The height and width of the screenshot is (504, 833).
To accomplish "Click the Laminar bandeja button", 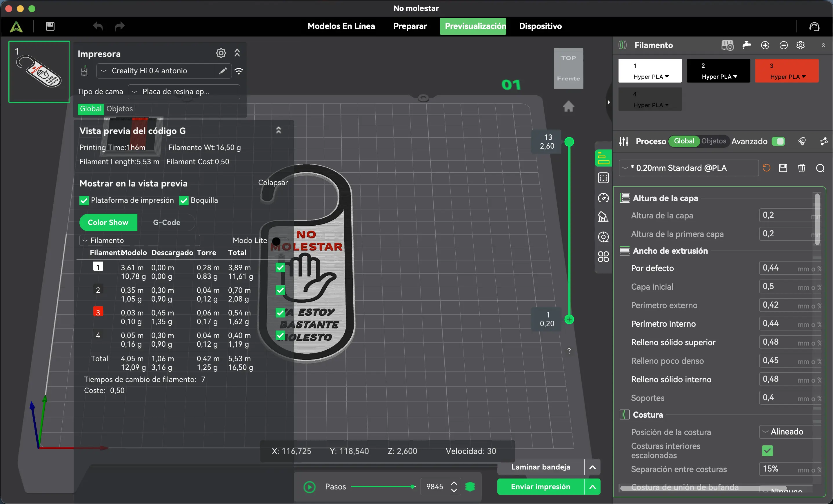I will pyautogui.click(x=541, y=467).
